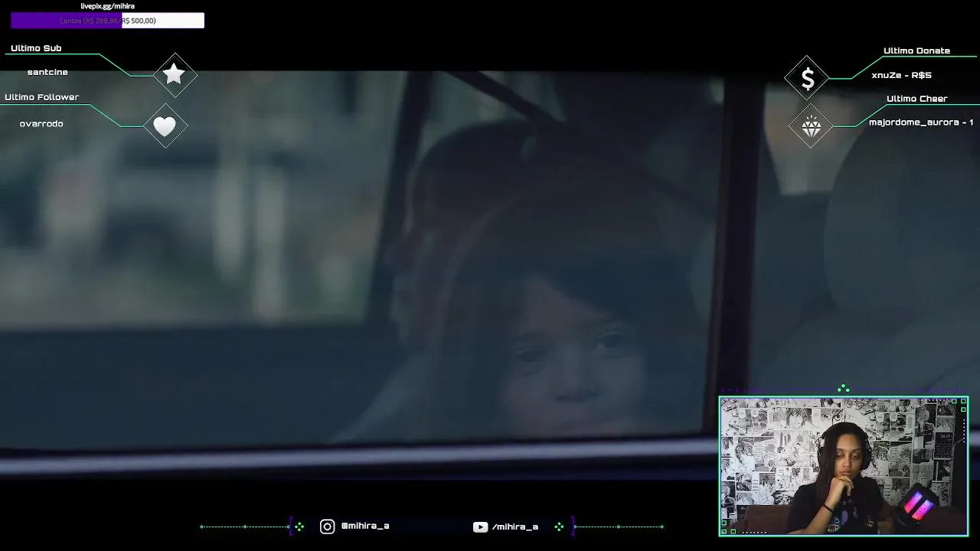The image size is (980, 551).
Task: Click the donation goal progress bar
Action: (107, 21)
